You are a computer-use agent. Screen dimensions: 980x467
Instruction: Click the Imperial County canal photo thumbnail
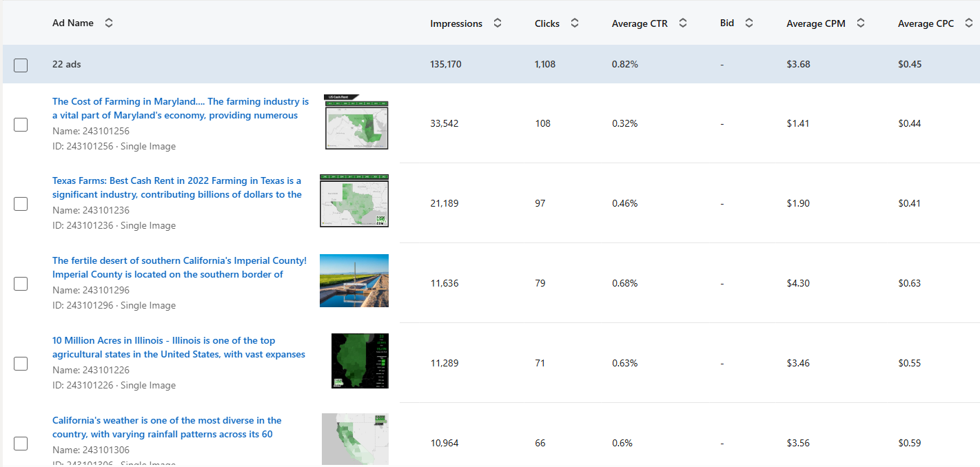354,280
